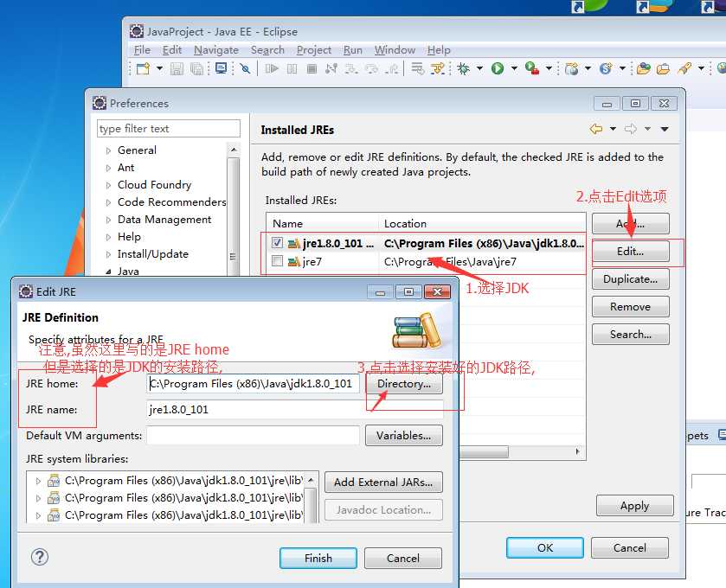
Task: Click Finish in Edit JRE dialog
Action: 318,559
